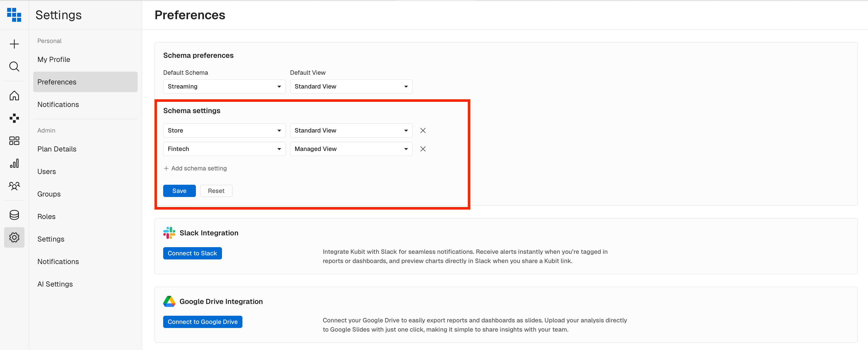Image resolution: width=868 pixels, height=350 pixels.
Task: Expand the Default View dropdown
Action: [x=351, y=87]
